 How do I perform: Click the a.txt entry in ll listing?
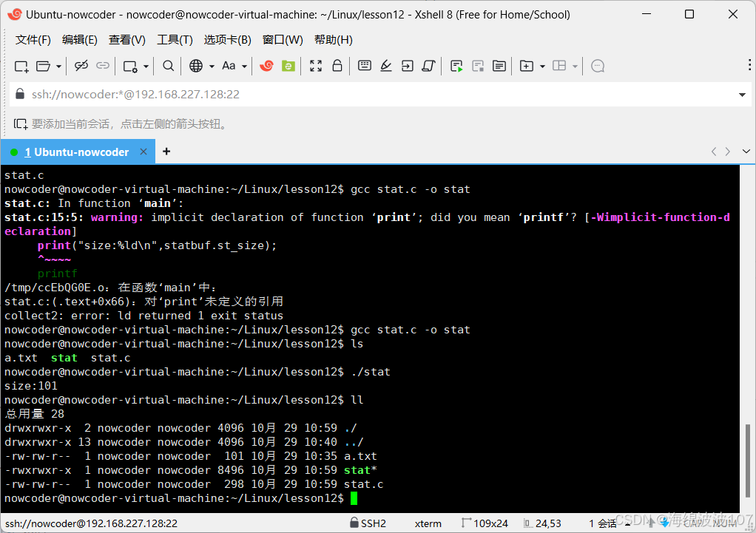tap(360, 456)
